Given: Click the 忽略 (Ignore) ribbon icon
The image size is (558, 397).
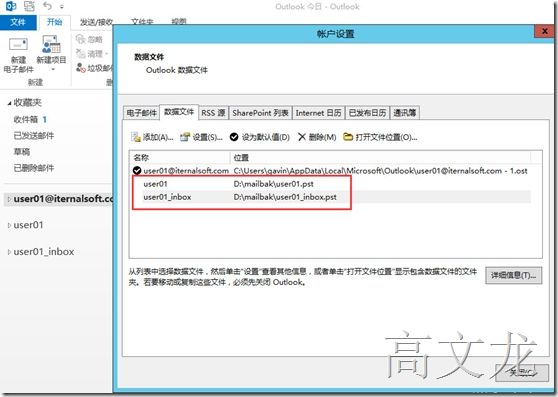Looking at the screenshot, I should [81, 39].
